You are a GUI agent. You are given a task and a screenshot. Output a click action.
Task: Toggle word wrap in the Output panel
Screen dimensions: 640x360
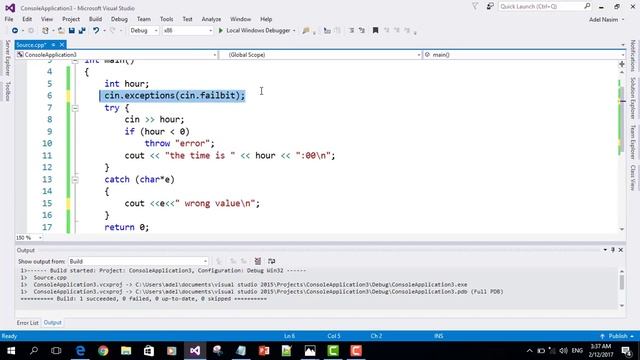pos(271,261)
